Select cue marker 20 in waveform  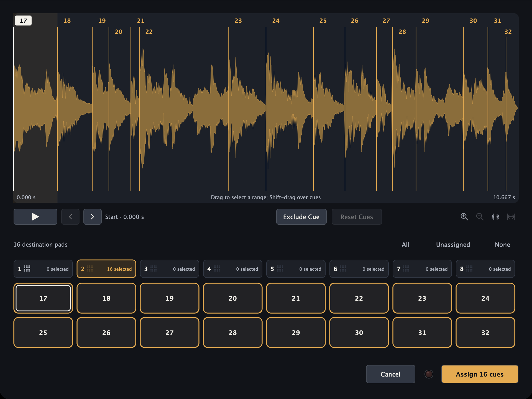[119, 32]
